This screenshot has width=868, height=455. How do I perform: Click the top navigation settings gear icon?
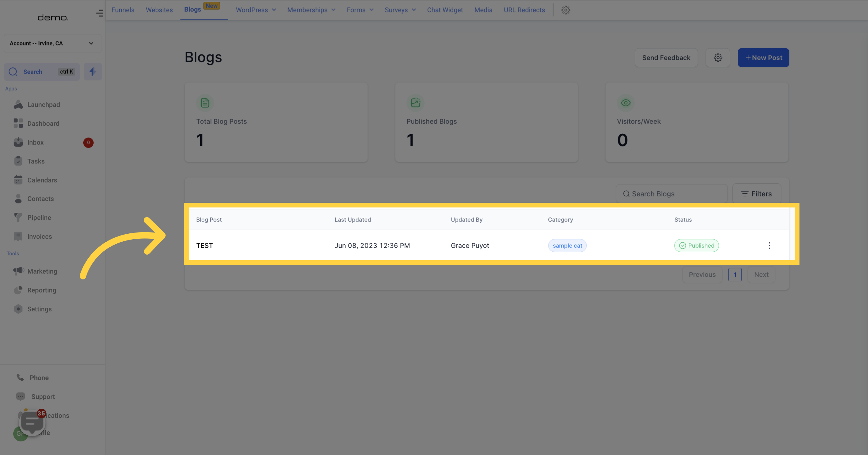[566, 10]
